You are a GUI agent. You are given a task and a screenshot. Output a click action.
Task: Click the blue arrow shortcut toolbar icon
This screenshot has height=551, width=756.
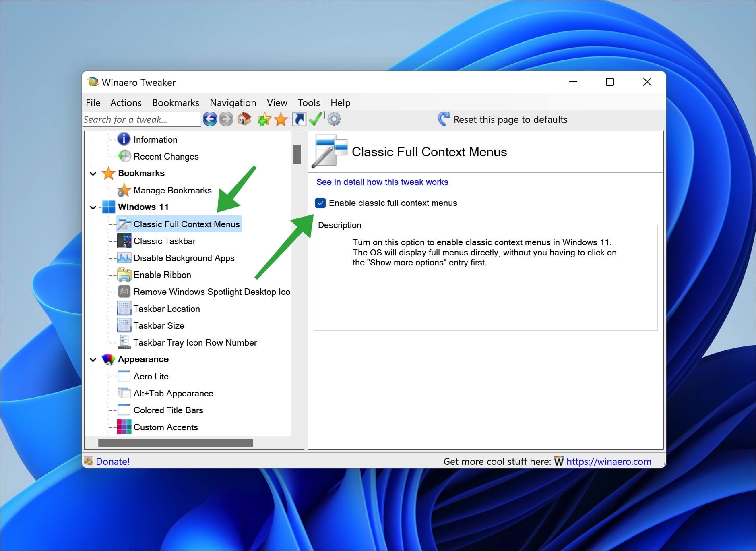click(x=299, y=119)
